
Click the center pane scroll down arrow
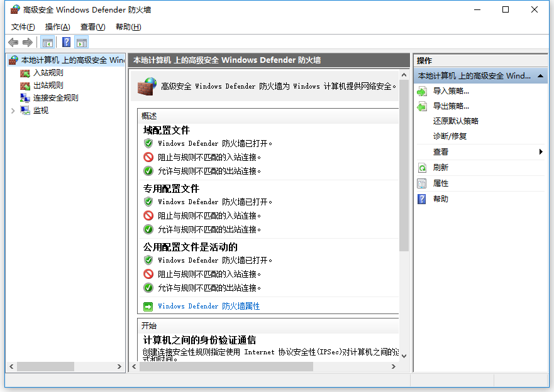[x=404, y=356]
